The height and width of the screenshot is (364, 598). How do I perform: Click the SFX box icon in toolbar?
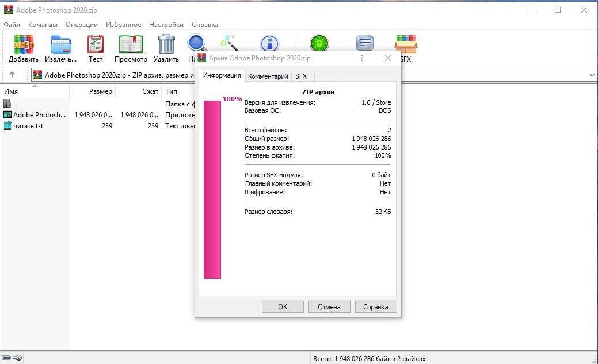click(406, 44)
